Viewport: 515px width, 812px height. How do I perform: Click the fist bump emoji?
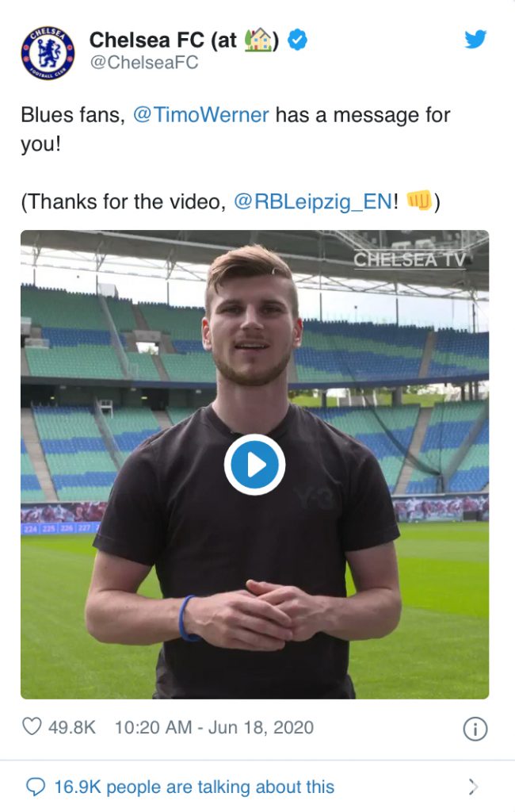[419, 201]
